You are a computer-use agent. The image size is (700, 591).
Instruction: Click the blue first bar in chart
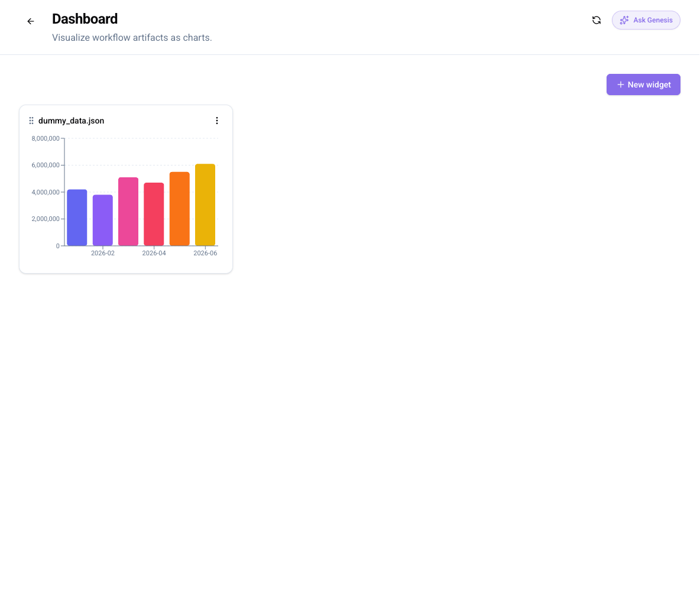(77, 217)
